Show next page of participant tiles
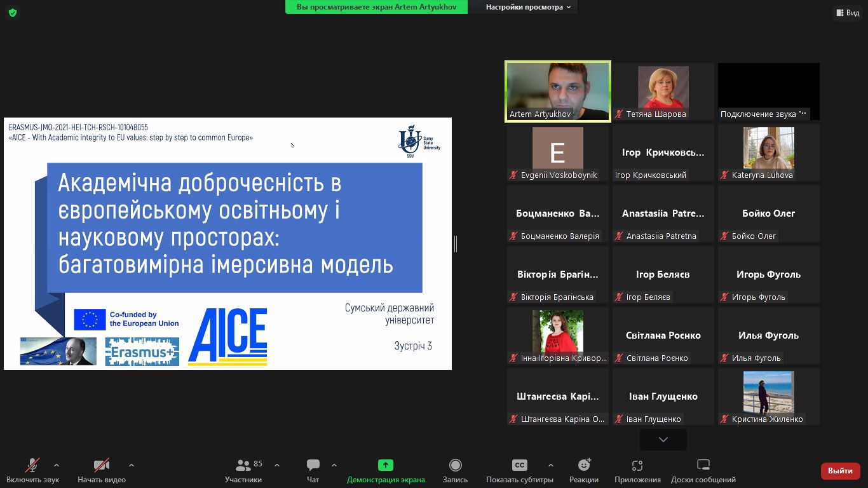 pyautogui.click(x=663, y=440)
